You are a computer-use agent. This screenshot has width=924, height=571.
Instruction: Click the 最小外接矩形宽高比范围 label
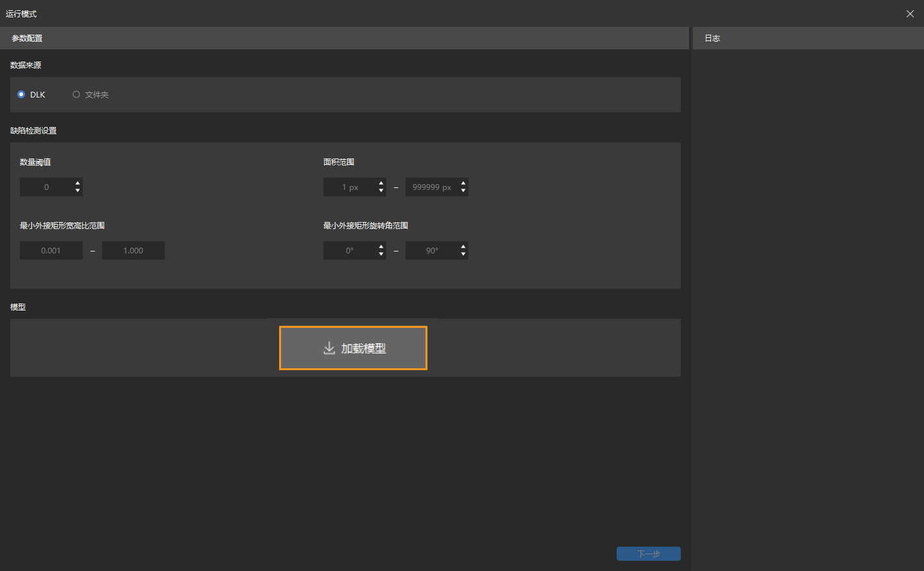click(62, 226)
